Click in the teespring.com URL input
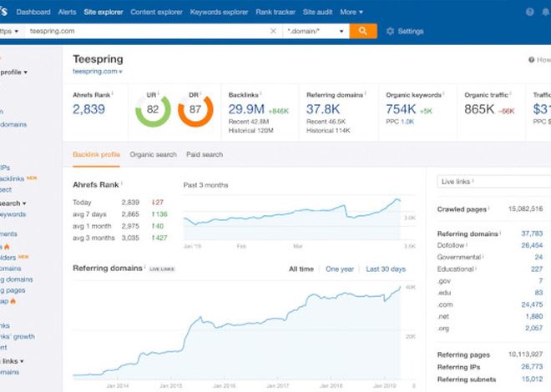Screen dimensions: 551x392 146,31
